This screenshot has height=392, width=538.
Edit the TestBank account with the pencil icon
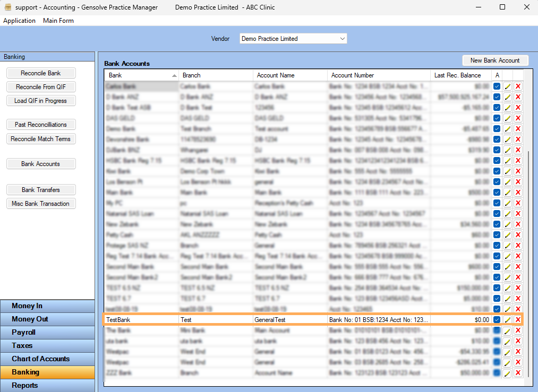click(508, 320)
